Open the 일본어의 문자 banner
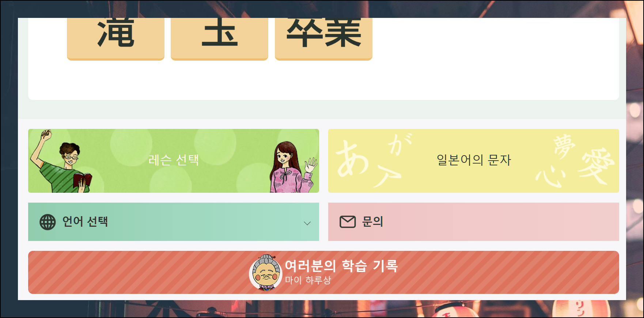This screenshot has height=318, width=644. tap(474, 161)
